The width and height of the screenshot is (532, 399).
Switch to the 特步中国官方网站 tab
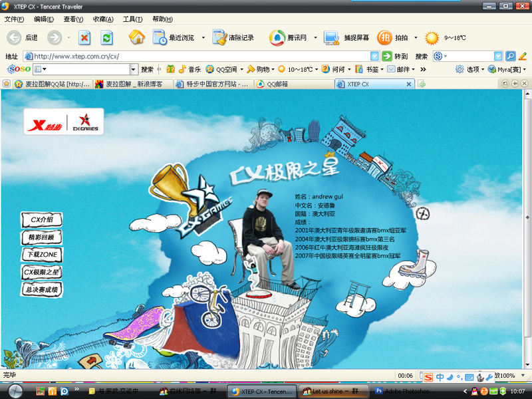tap(213, 84)
